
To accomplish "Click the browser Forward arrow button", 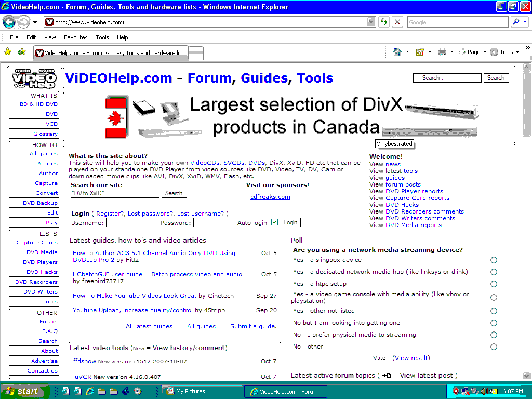I will (x=23, y=22).
